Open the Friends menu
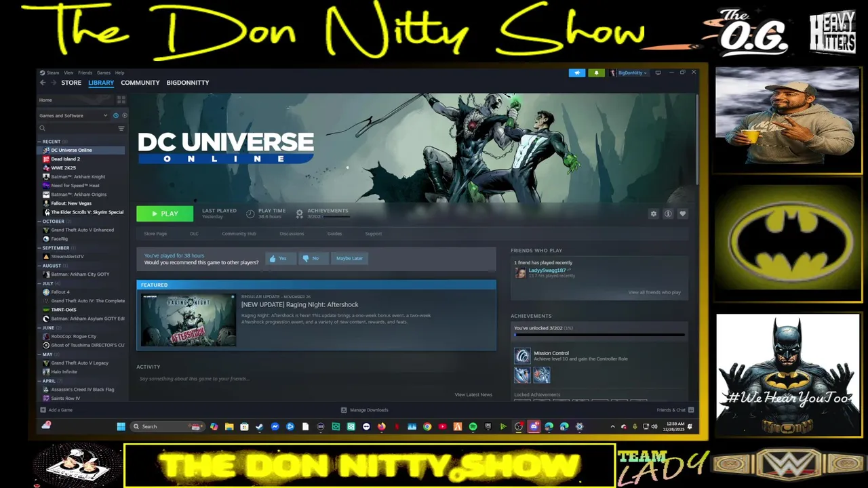This screenshot has height=488, width=868. pyautogui.click(x=85, y=73)
